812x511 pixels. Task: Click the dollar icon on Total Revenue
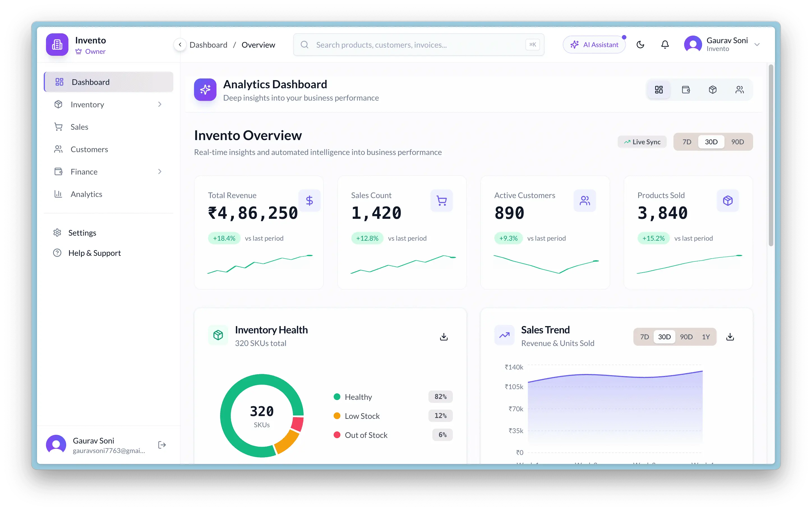pos(309,201)
